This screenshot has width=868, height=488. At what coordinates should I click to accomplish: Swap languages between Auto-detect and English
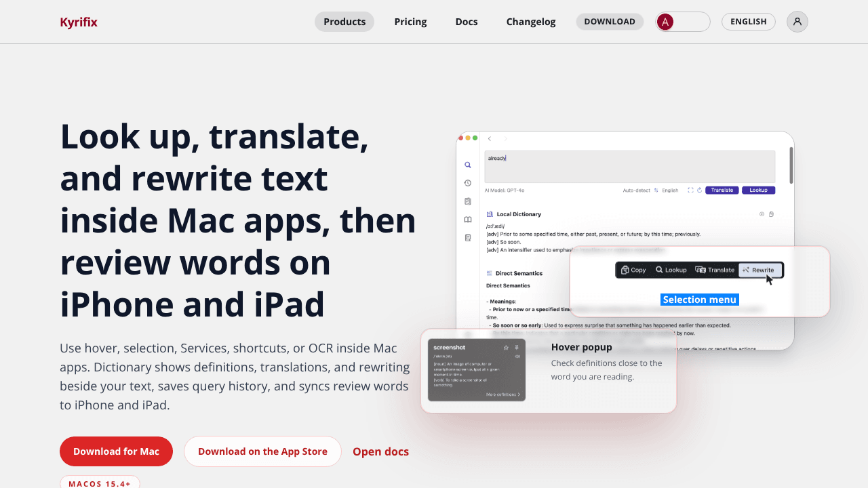(656, 190)
